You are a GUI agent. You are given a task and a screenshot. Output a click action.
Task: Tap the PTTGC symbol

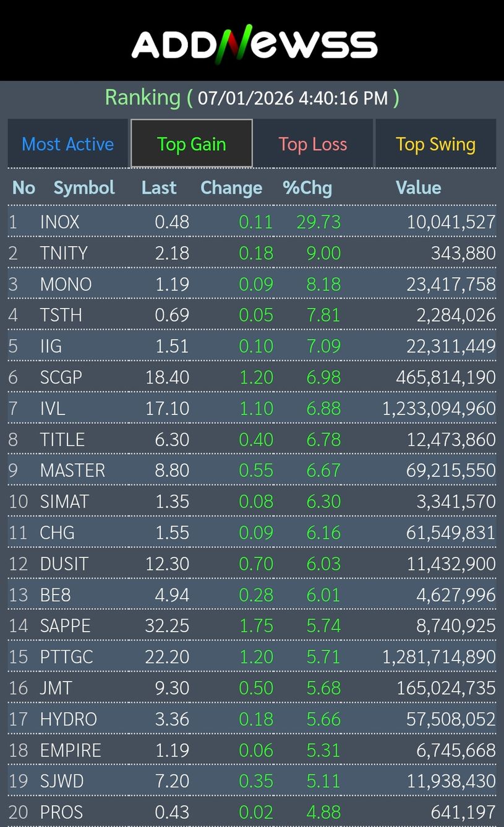point(67,657)
